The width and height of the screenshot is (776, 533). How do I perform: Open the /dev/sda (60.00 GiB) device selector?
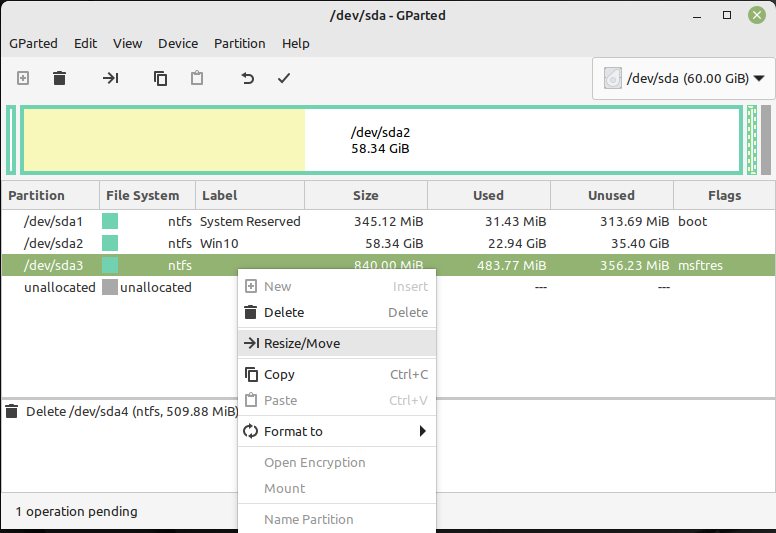click(x=684, y=78)
